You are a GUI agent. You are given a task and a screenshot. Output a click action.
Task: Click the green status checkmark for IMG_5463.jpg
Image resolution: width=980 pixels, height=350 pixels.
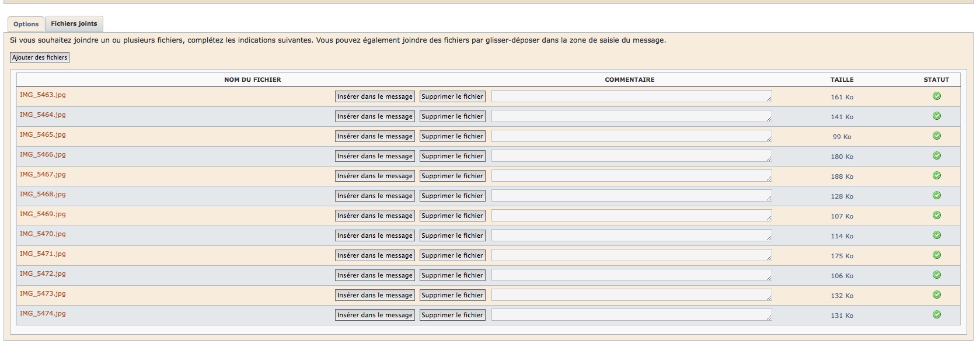[936, 96]
